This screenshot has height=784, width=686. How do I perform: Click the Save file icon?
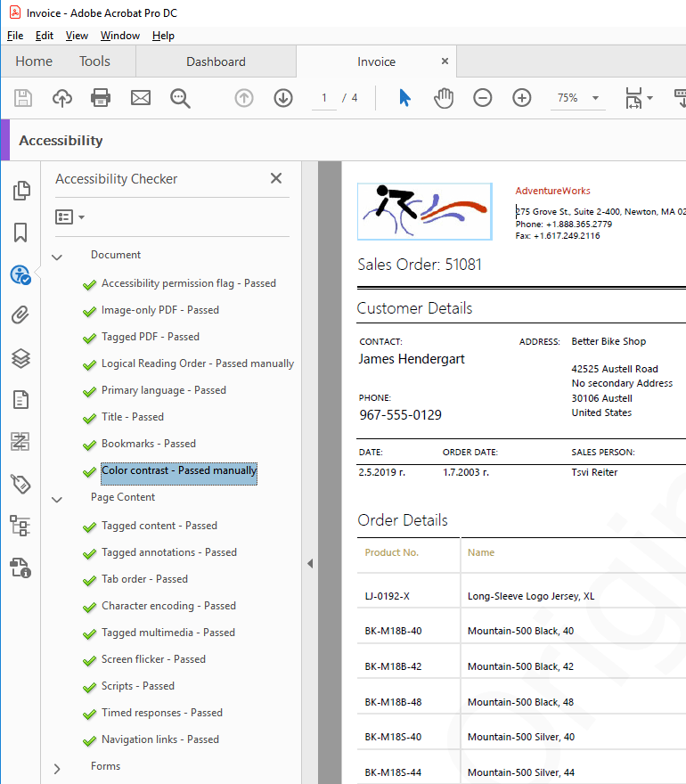[x=23, y=98]
